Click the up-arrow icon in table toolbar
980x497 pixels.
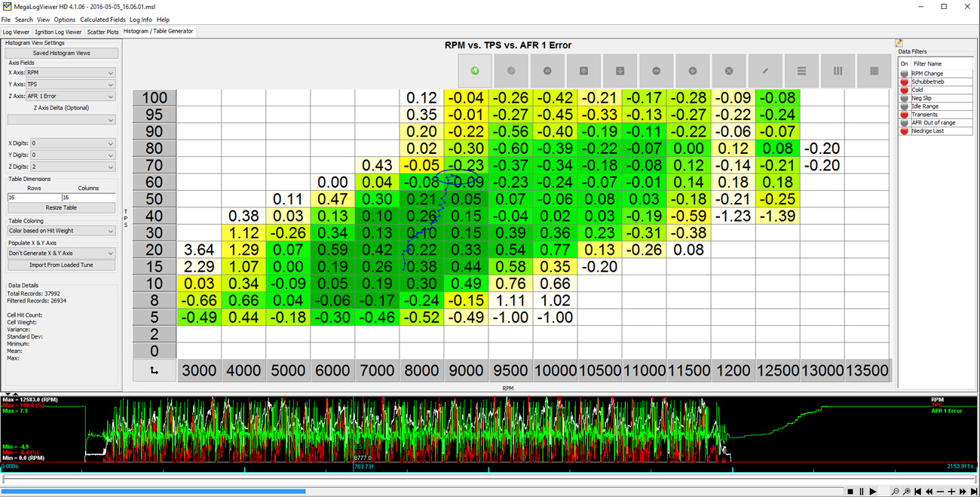583,71
